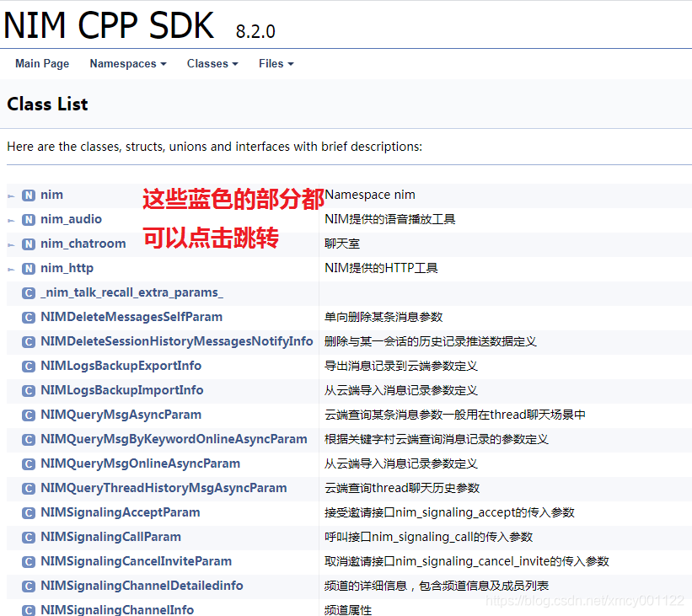Open NIMQueryMsgByKeywordOnlineAsyncParam class link
Screen dimensions: 692x616
click(x=174, y=439)
